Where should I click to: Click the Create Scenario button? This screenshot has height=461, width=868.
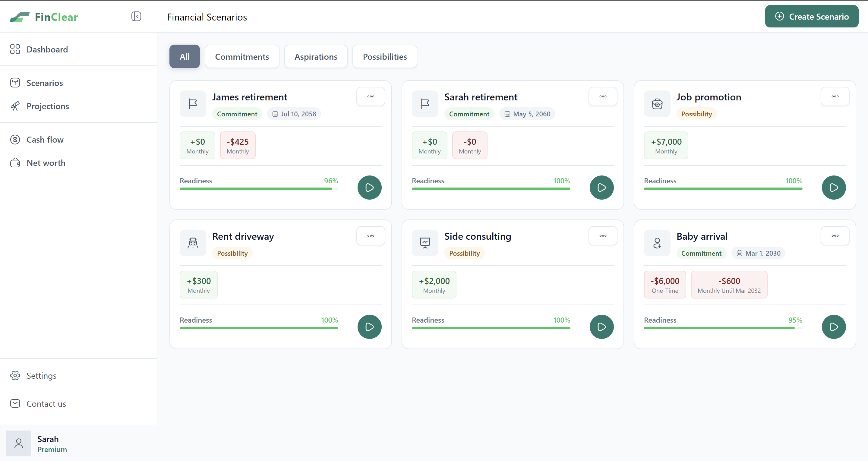pos(811,17)
